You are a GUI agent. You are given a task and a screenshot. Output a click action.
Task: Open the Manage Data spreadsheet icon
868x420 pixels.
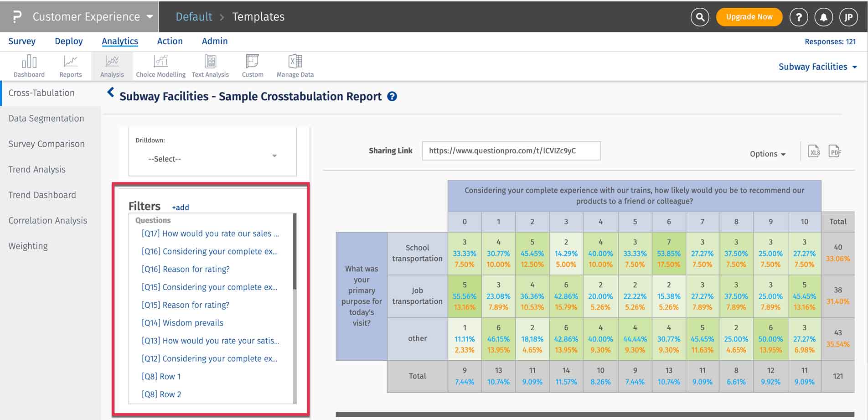click(295, 62)
